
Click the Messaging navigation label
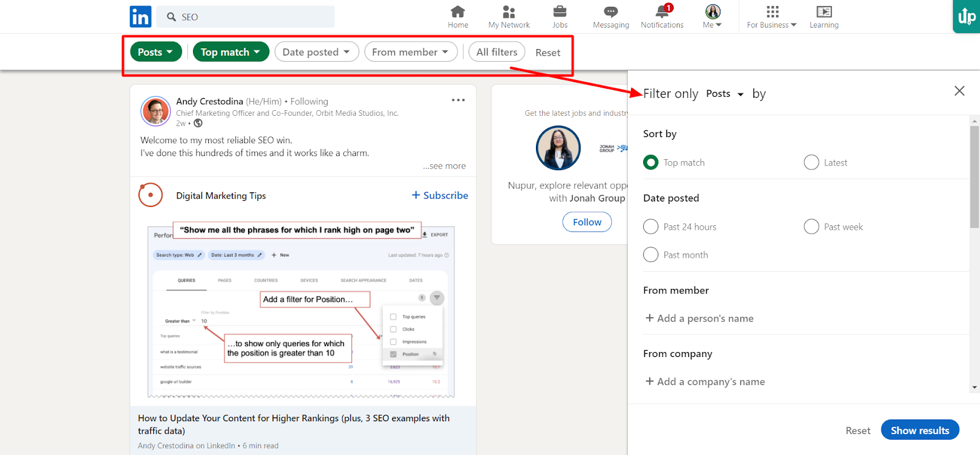611,25
